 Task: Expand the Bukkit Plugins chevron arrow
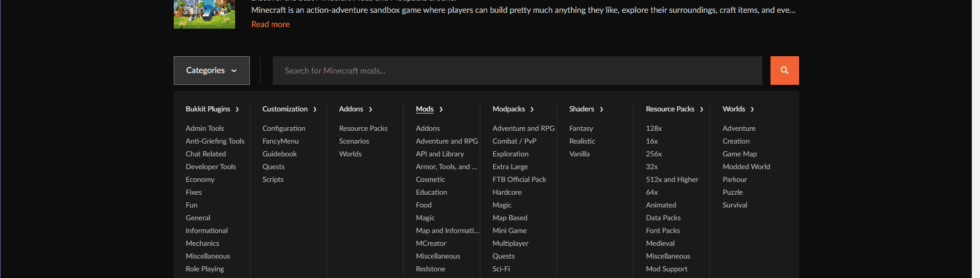[237, 109]
